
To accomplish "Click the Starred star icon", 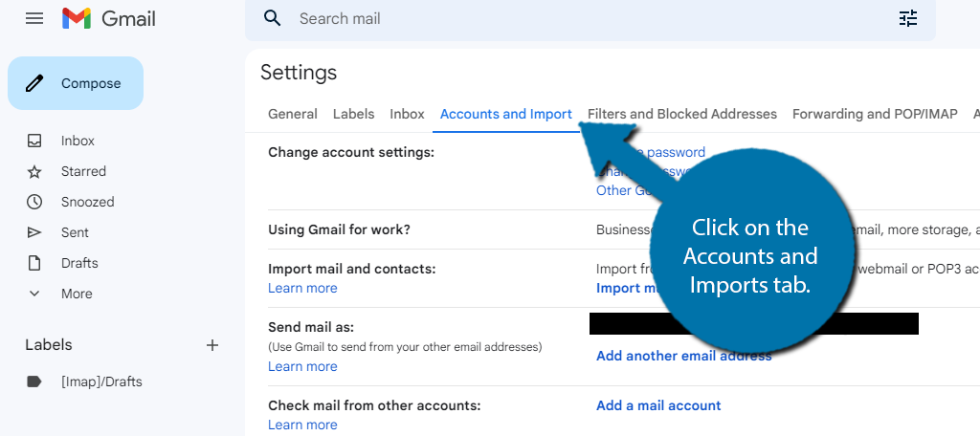I will [34, 172].
